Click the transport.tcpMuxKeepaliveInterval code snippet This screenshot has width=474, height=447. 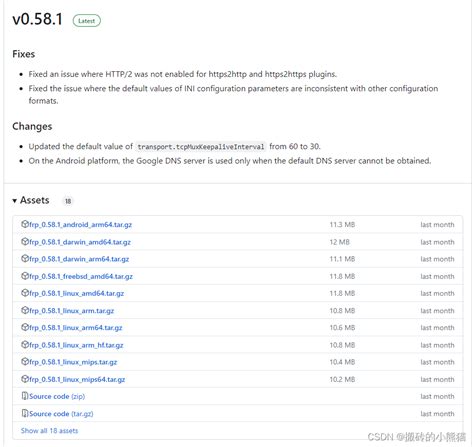tap(201, 147)
